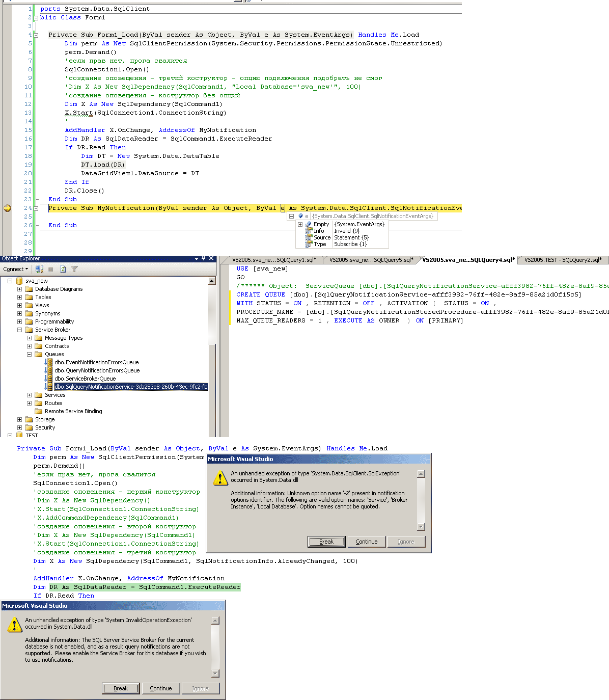This screenshot has width=609, height=700.
Task: Click the Source property icon in debugger tooltip
Action: coord(309,237)
